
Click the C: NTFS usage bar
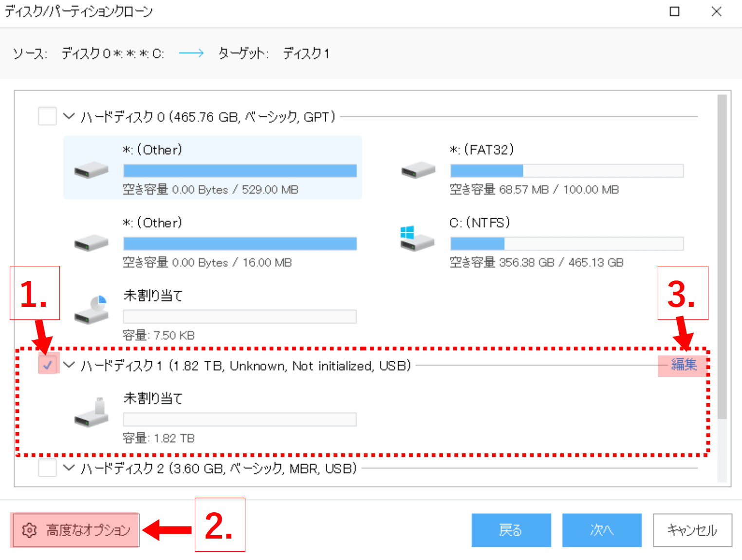pyautogui.click(x=567, y=243)
